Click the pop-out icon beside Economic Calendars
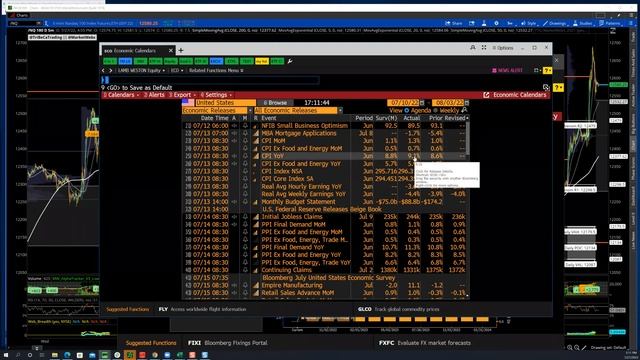 click(486, 95)
